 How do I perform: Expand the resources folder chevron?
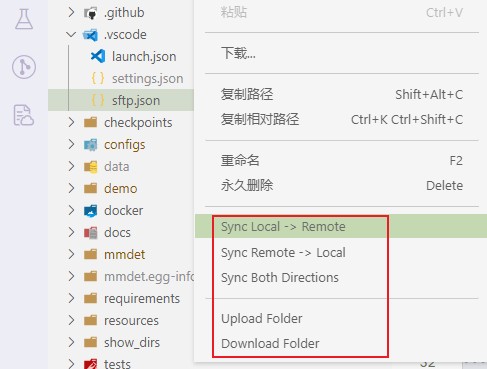click(x=71, y=320)
